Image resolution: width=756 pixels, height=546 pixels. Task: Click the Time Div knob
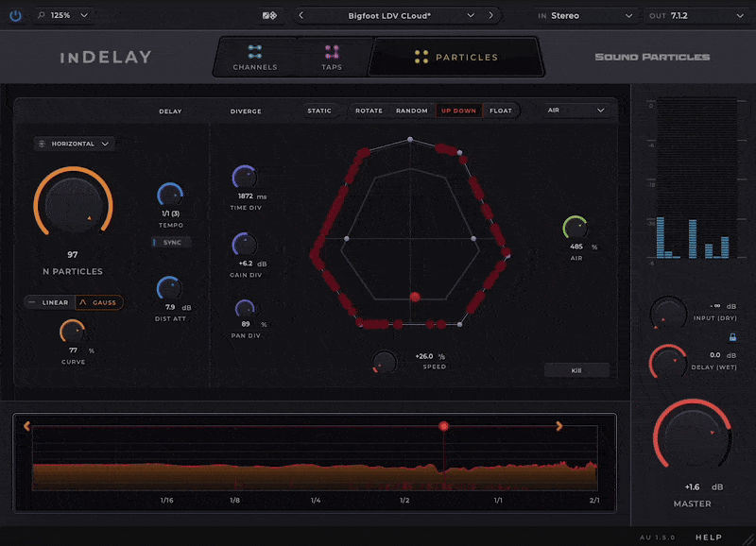click(245, 178)
